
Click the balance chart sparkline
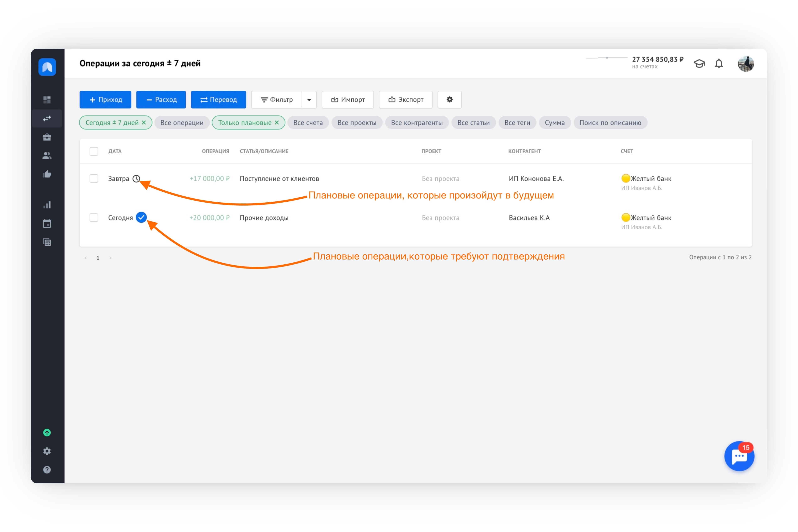607,58
